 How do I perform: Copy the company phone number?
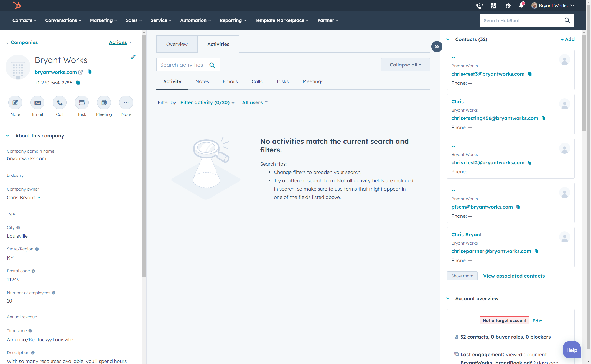78,83
